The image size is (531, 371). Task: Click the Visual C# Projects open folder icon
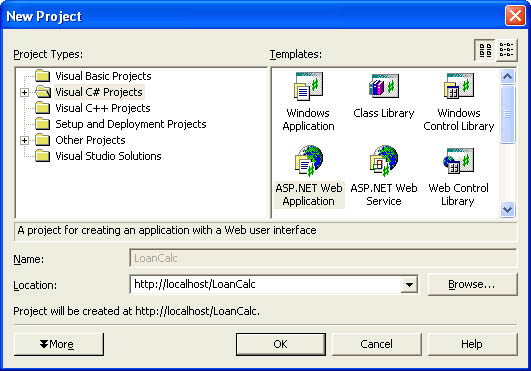coord(43,92)
